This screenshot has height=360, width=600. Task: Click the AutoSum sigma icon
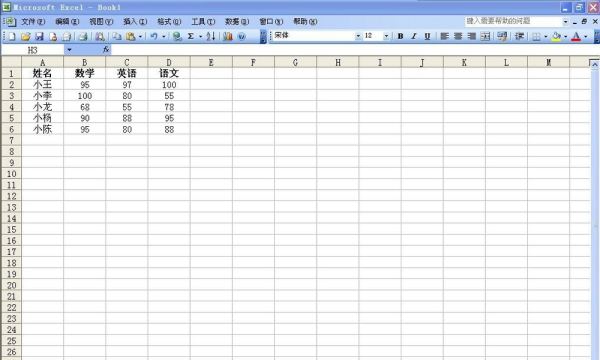tap(191, 36)
